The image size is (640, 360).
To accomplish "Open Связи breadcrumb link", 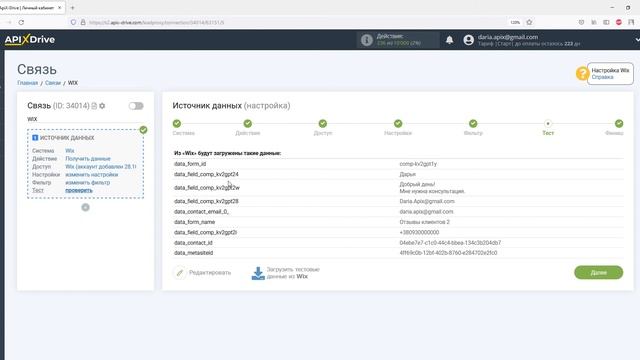I will (53, 83).
